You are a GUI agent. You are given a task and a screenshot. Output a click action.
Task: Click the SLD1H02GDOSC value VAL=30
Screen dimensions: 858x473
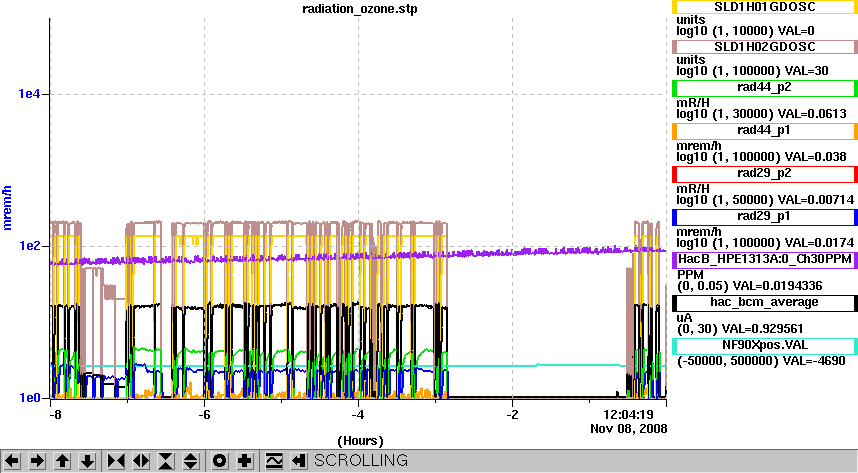(x=807, y=71)
